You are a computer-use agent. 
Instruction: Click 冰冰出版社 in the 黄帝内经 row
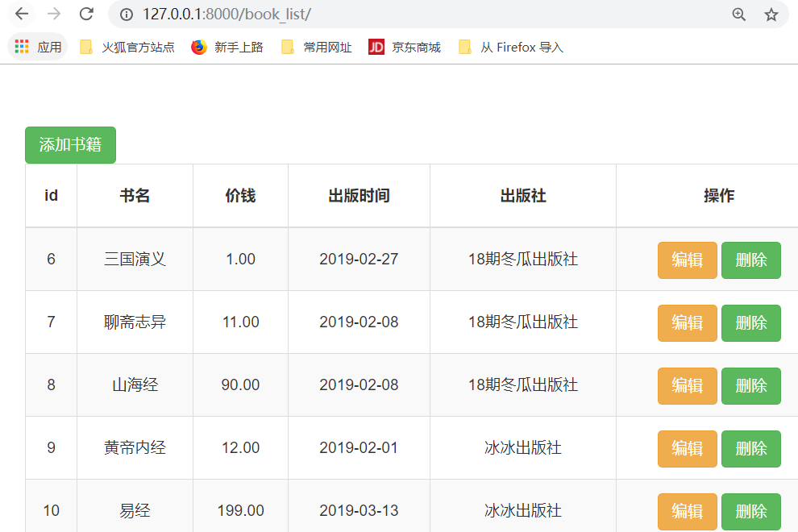coord(523,448)
